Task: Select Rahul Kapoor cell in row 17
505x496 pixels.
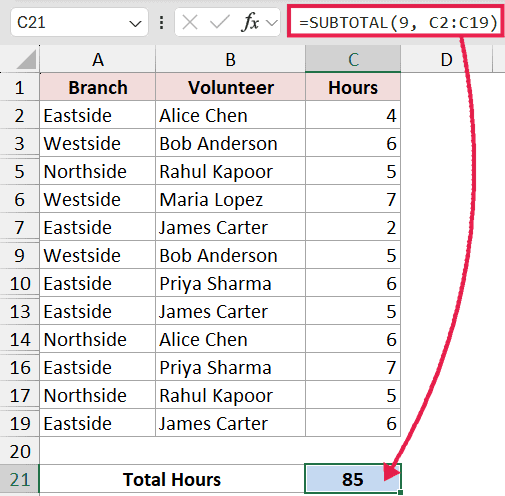Action: point(230,396)
